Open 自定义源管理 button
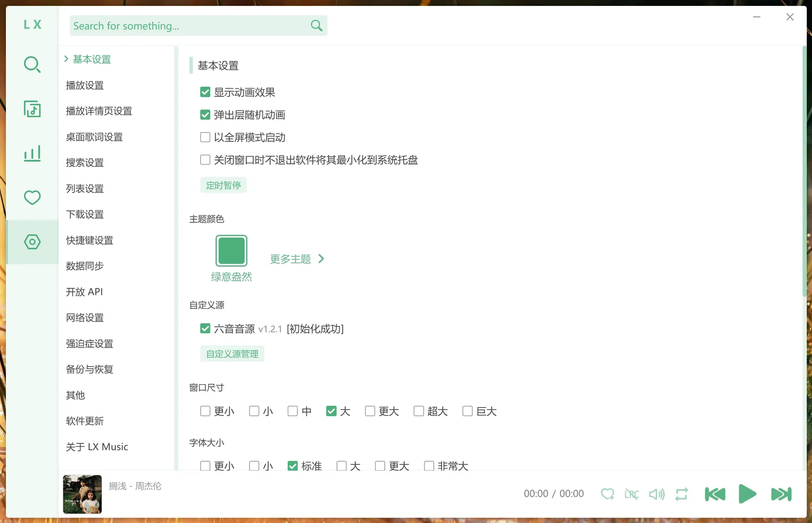 (x=232, y=354)
